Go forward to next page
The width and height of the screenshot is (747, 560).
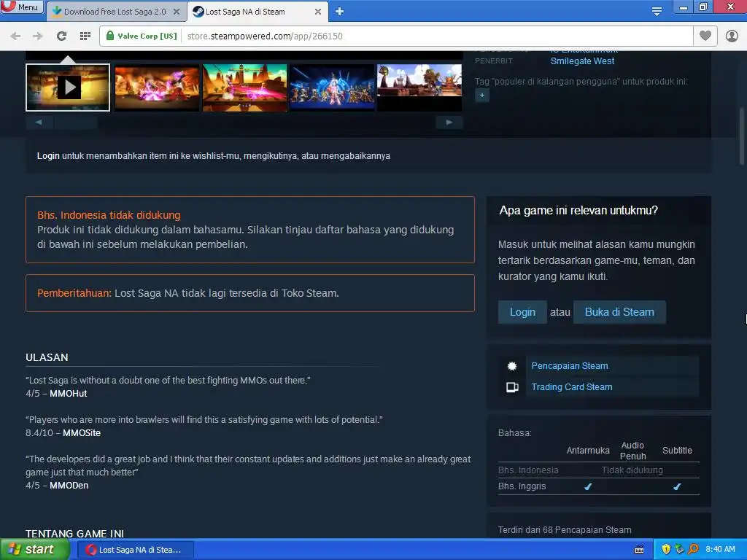[x=38, y=36]
